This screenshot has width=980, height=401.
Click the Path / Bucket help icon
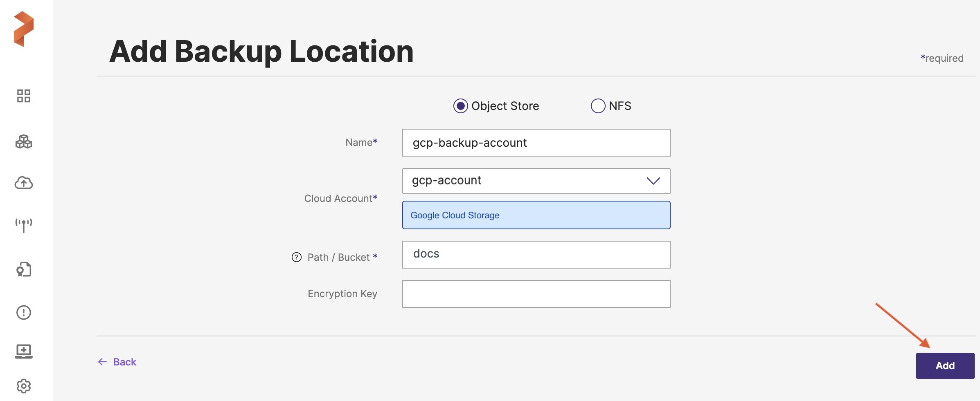tap(296, 257)
